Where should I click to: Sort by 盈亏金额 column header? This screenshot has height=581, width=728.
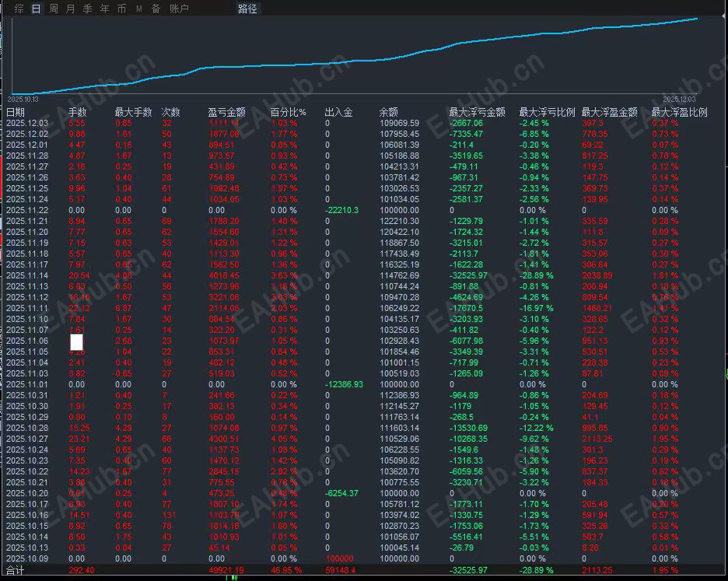(226, 112)
